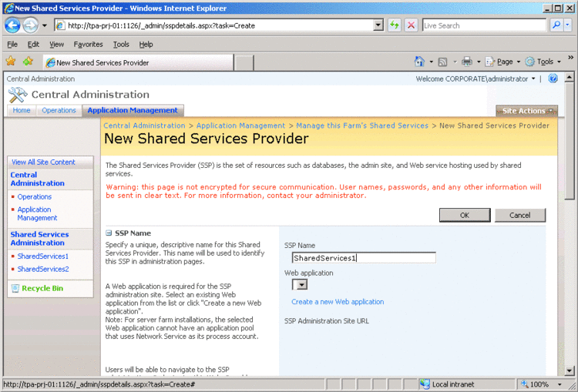Stop loading with the red X icon
The height and width of the screenshot is (392, 578).
coord(411,25)
